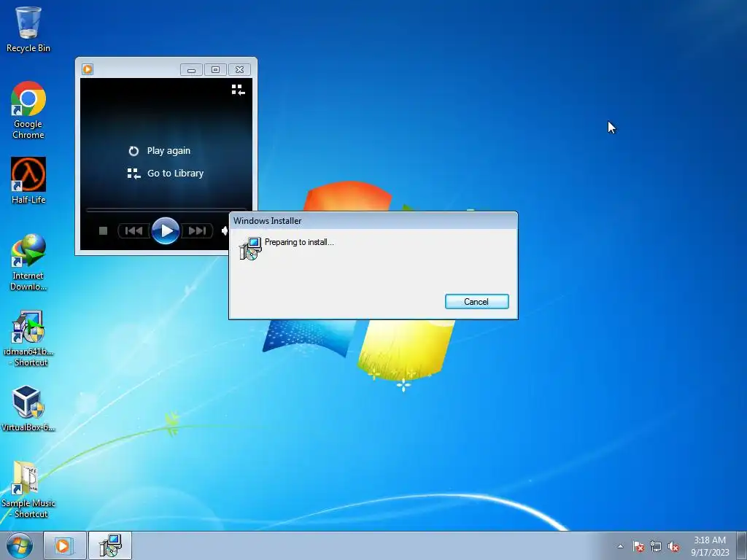The width and height of the screenshot is (747, 560).
Task: Click the Media Player title bar icon
Action: point(88,69)
